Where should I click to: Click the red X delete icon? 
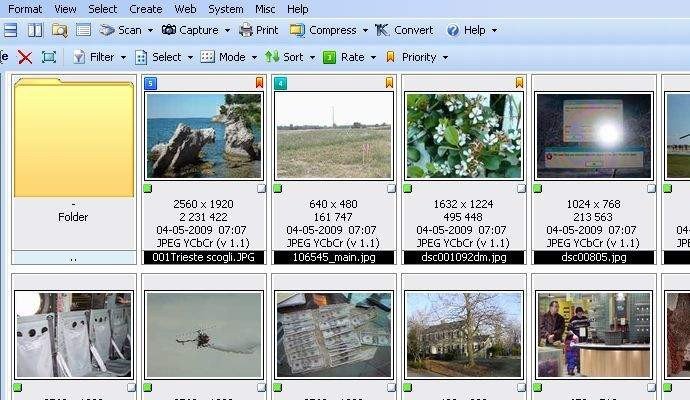tap(25, 57)
